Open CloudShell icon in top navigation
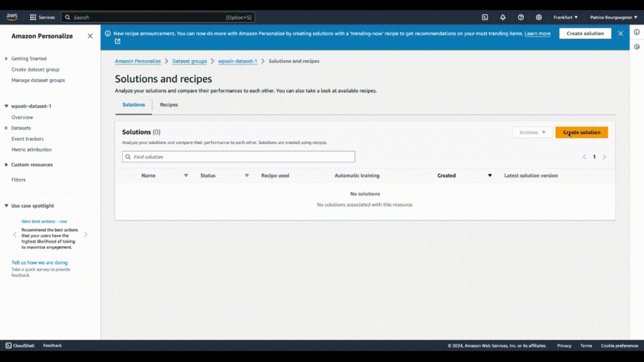The height and width of the screenshot is (362, 644). 485,17
